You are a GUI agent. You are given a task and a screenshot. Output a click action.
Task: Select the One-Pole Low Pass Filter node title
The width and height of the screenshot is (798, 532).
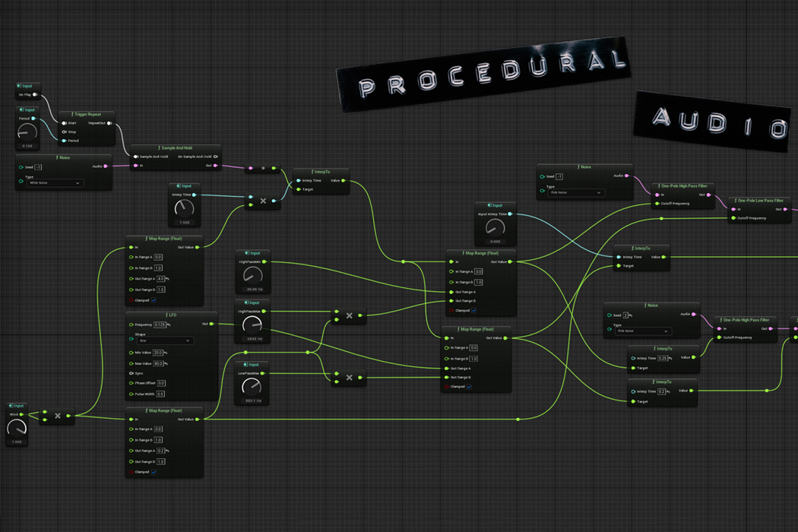tap(758, 201)
